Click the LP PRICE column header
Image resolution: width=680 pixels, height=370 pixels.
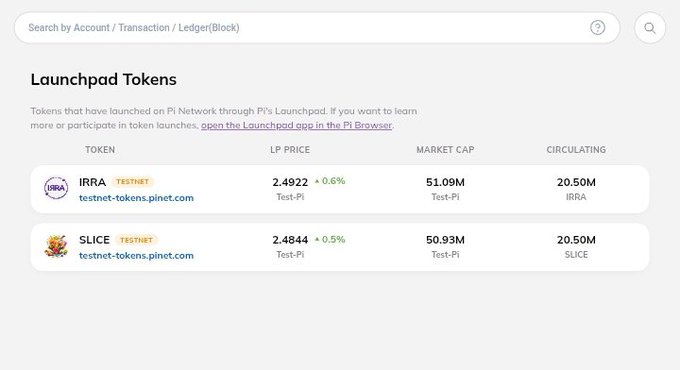pyautogui.click(x=290, y=150)
